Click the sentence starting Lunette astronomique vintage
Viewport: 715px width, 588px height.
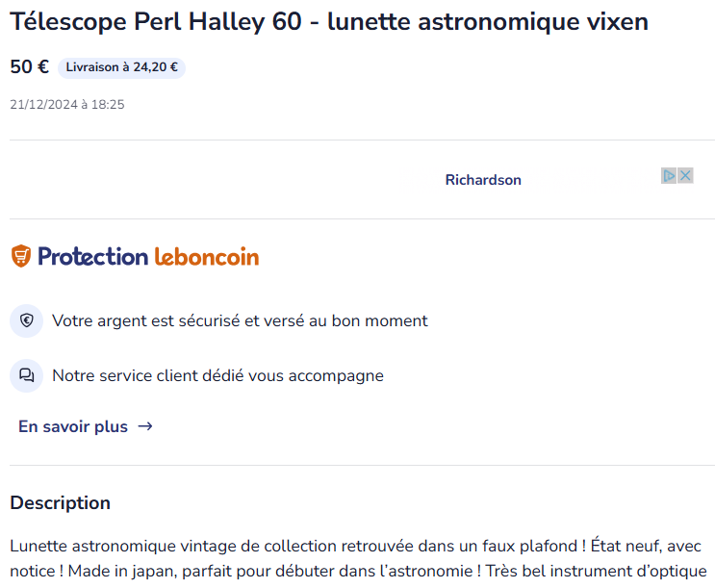click(289, 546)
